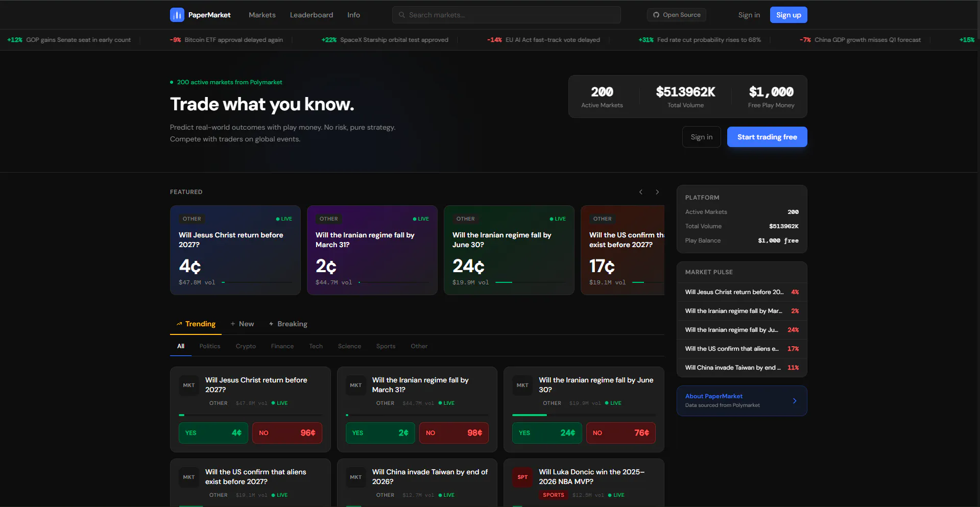
Task: Open Will the US confirm that aliens exist market title
Action: [x=256, y=477]
